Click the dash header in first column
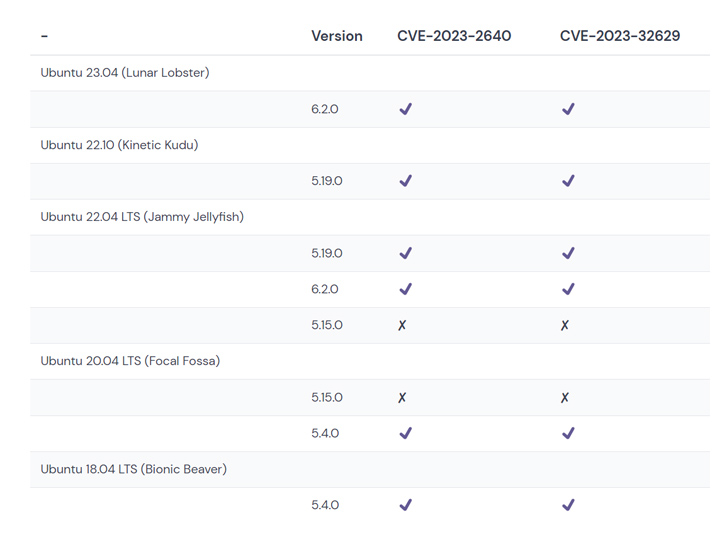The height and width of the screenshot is (552, 728). [x=44, y=36]
